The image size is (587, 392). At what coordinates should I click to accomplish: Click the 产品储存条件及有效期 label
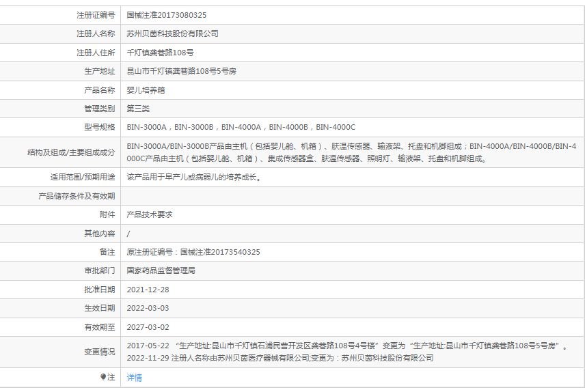tap(77, 196)
